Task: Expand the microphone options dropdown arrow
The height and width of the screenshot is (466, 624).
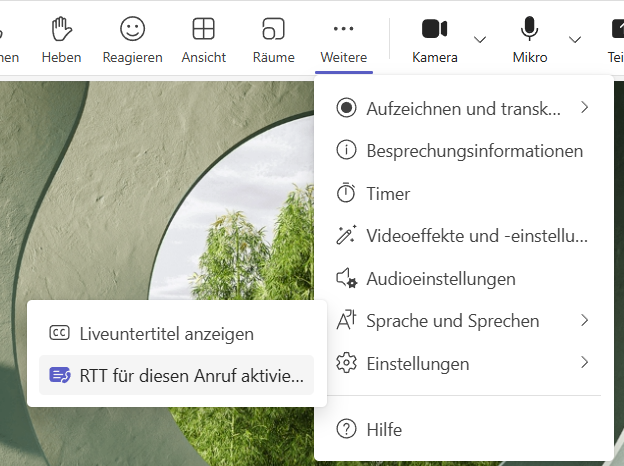Action: coord(575,39)
